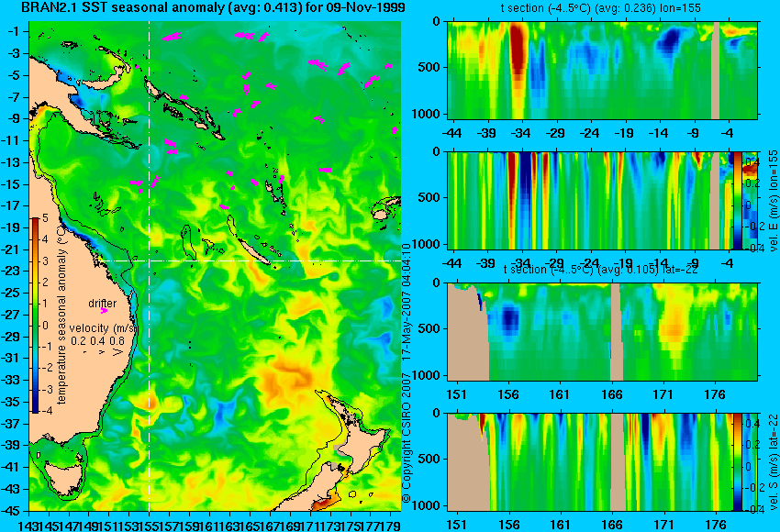Click the white dashed vertical section line at longitude 155
Screen dimensions: 780x532
click(150, 266)
